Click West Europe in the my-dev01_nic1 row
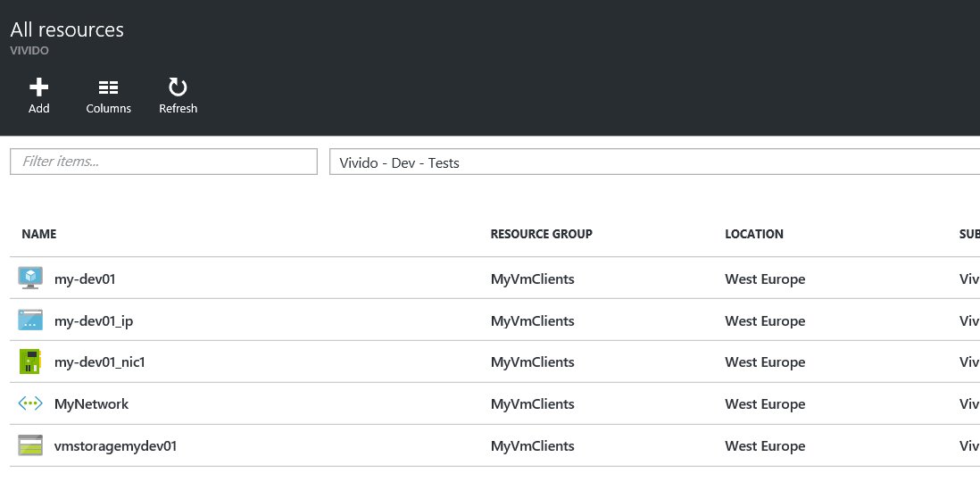Image resolution: width=980 pixels, height=482 pixels. pyautogui.click(x=765, y=362)
